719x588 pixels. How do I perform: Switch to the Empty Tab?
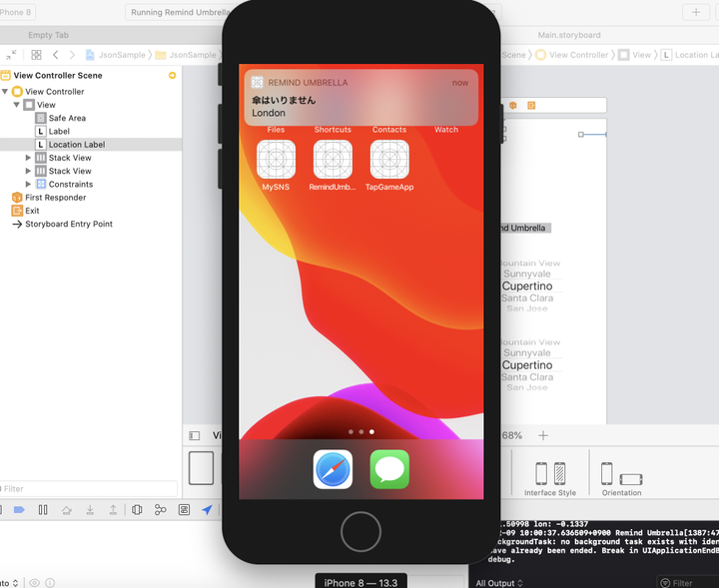click(48, 35)
